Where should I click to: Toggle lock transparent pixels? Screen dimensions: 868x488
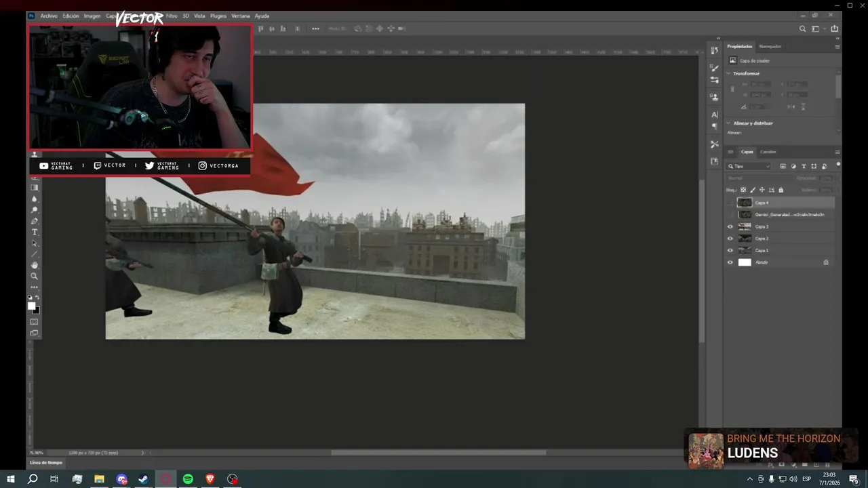pos(743,190)
